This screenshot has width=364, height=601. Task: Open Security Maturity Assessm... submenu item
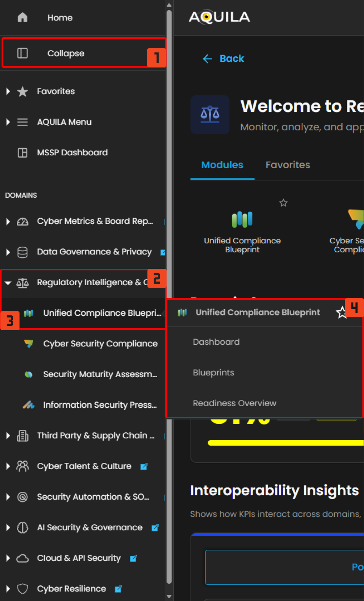pyautogui.click(x=100, y=374)
